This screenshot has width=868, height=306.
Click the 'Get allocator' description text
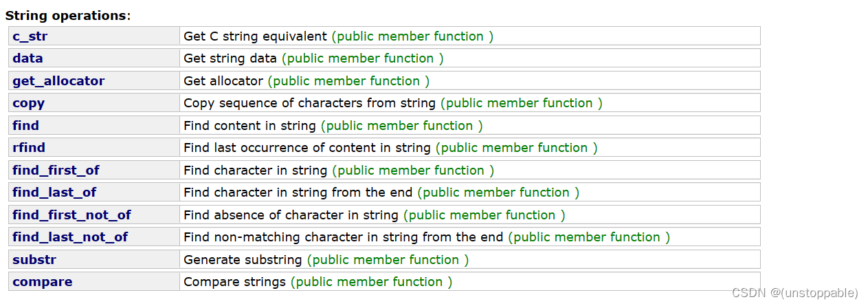coord(223,81)
